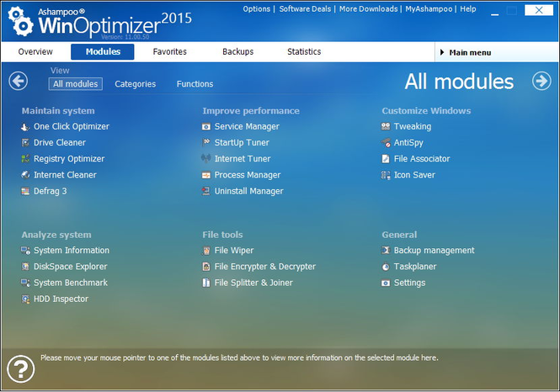The image size is (560, 392).
Task: Click the Icon Saver icon
Action: coord(386,175)
